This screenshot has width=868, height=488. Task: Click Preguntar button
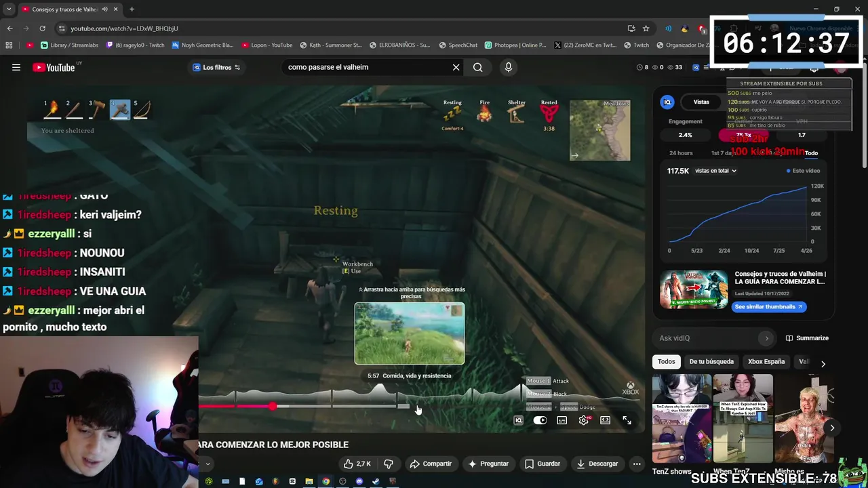tap(488, 464)
